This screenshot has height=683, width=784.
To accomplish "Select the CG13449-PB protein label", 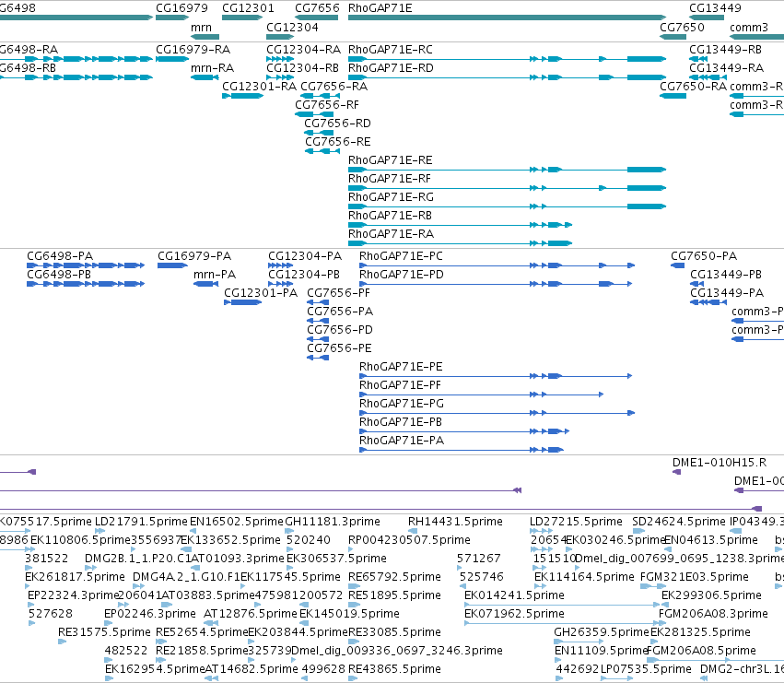I will [726, 275].
